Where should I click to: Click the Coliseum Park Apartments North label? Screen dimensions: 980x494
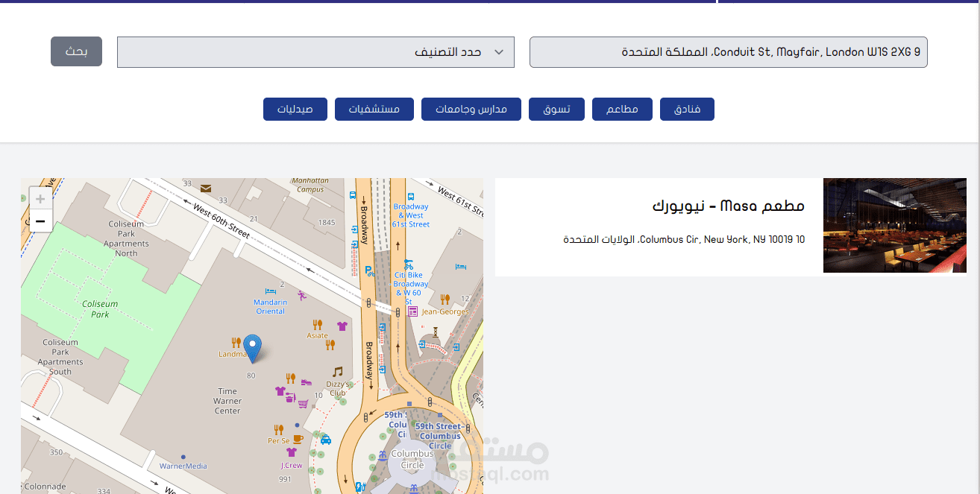(126, 238)
